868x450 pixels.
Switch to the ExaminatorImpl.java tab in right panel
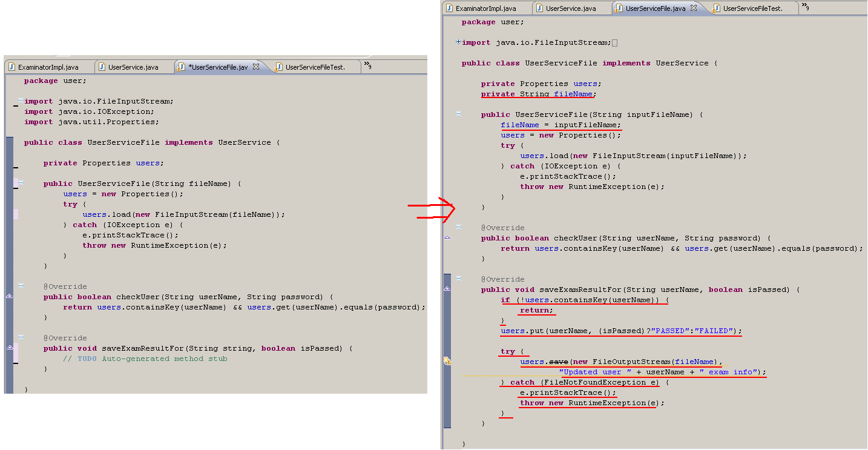[x=484, y=8]
